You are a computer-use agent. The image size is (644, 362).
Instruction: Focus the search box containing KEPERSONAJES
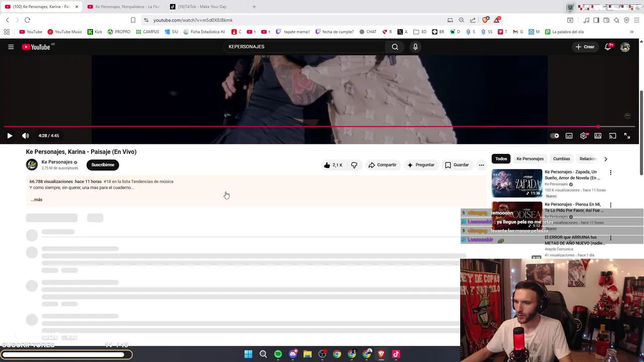[x=304, y=47]
